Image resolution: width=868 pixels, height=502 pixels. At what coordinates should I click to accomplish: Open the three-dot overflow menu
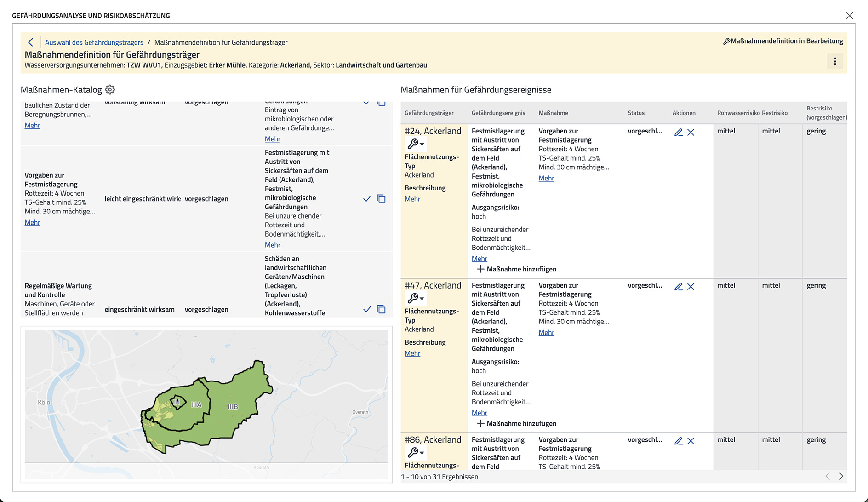pos(835,61)
